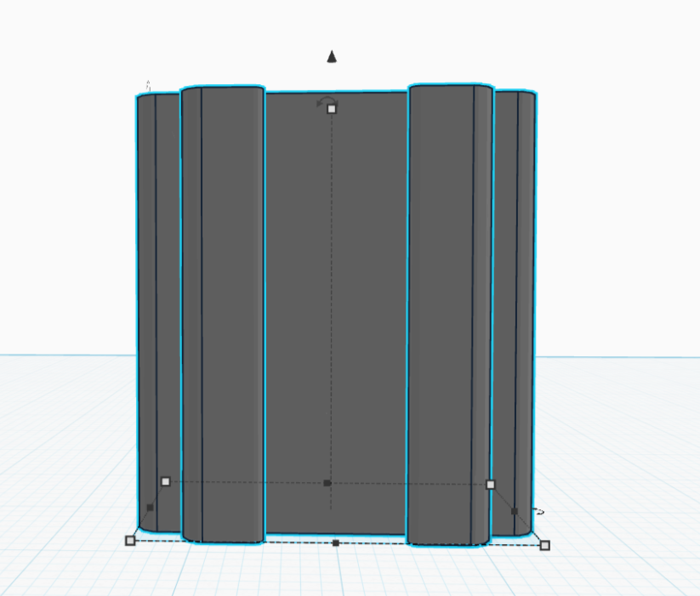
Task: Click the curved rotation arrow beside the top handle
Action: pyautogui.click(x=324, y=101)
